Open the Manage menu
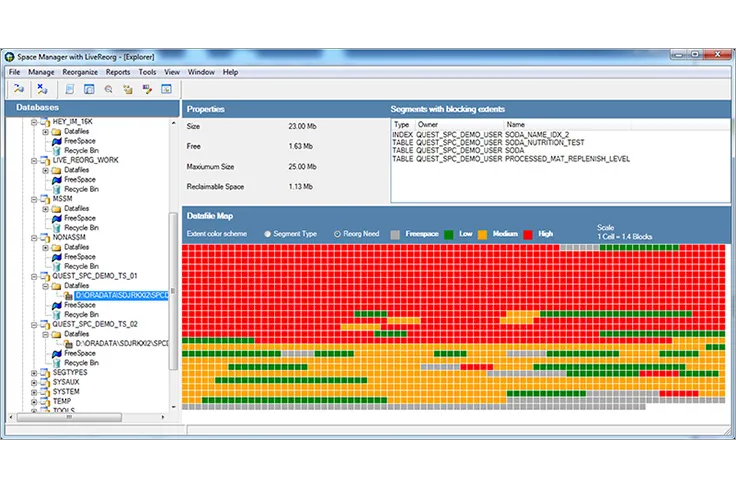This screenshot has width=736, height=489. [41, 72]
